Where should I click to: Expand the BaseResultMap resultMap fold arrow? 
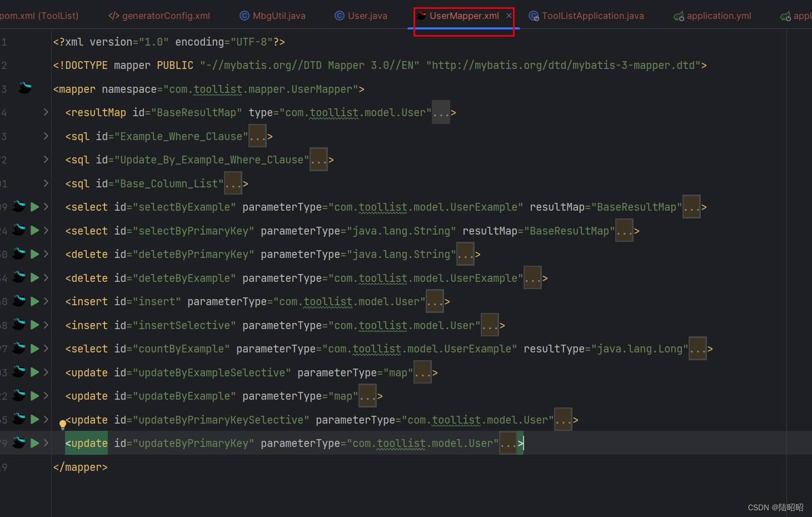pyautogui.click(x=46, y=112)
